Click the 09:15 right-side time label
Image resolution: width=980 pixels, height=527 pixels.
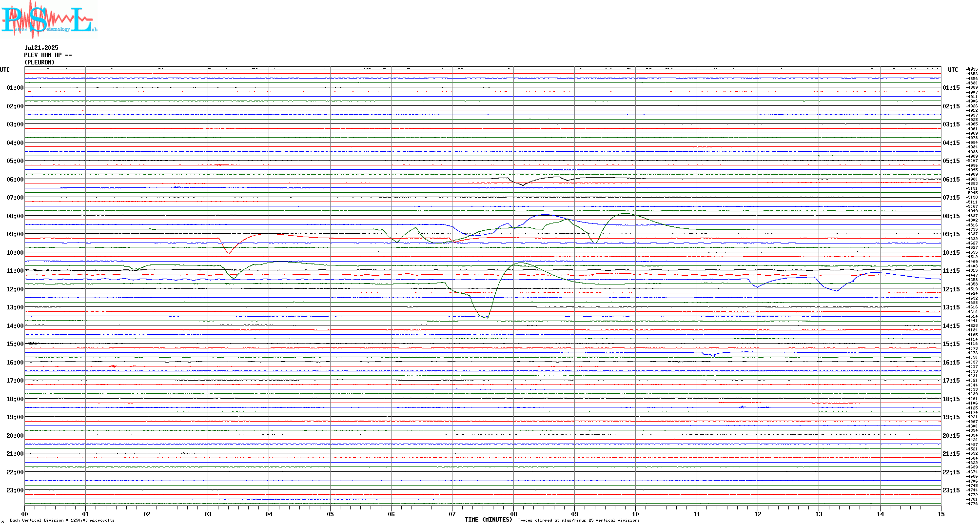[x=951, y=234]
